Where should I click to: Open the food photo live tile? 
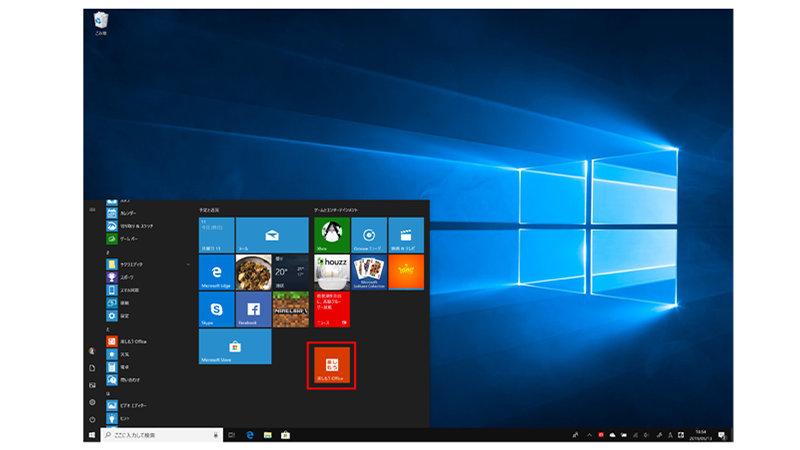point(254,272)
